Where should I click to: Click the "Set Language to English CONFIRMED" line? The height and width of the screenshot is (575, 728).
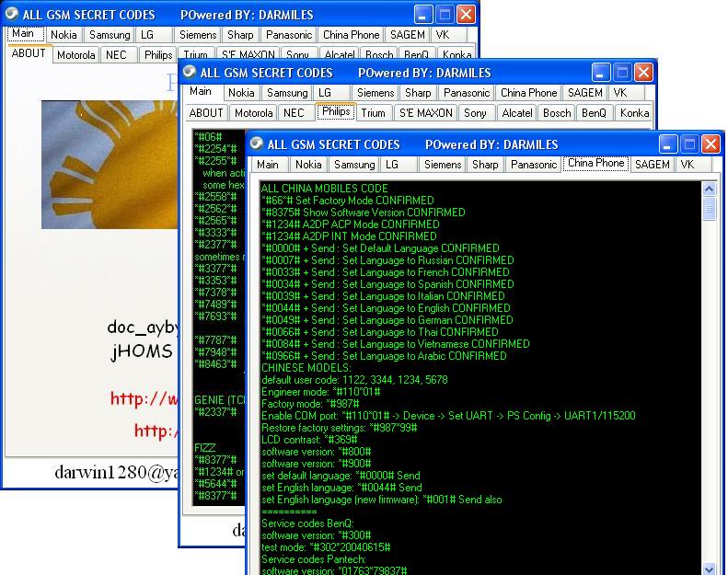point(386,308)
